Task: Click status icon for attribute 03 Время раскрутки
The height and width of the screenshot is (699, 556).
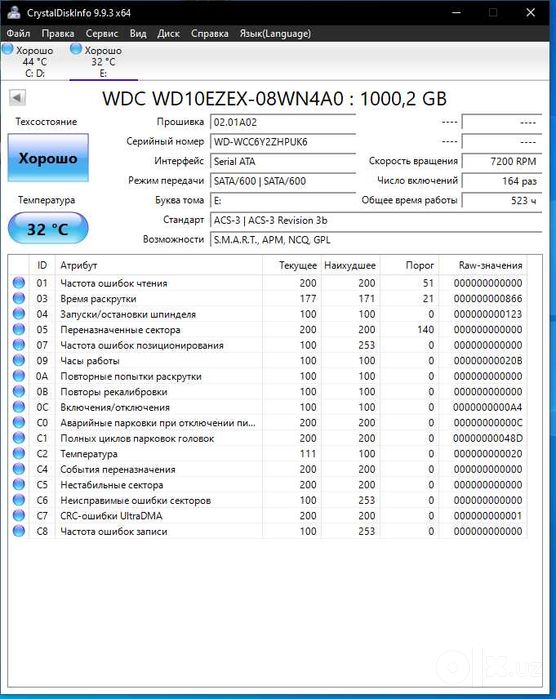Action: pos(19,298)
